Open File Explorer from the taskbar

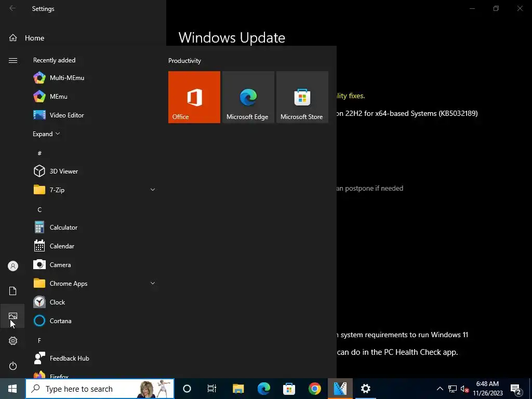click(238, 389)
